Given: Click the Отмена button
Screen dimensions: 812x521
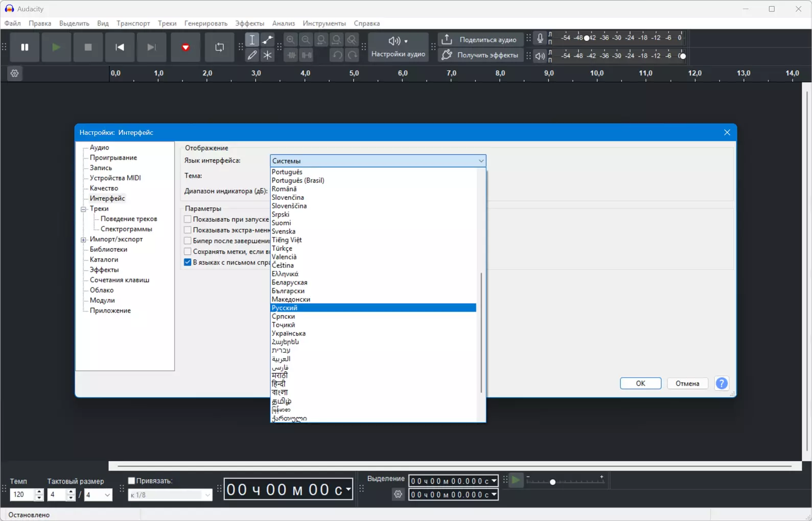Looking at the screenshot, I should (x=687, y=383).
